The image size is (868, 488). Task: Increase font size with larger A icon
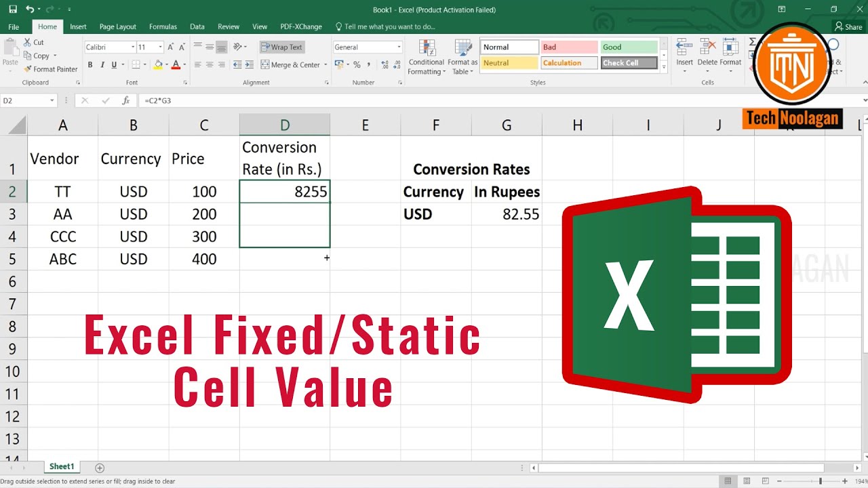(x=172, y=47)
